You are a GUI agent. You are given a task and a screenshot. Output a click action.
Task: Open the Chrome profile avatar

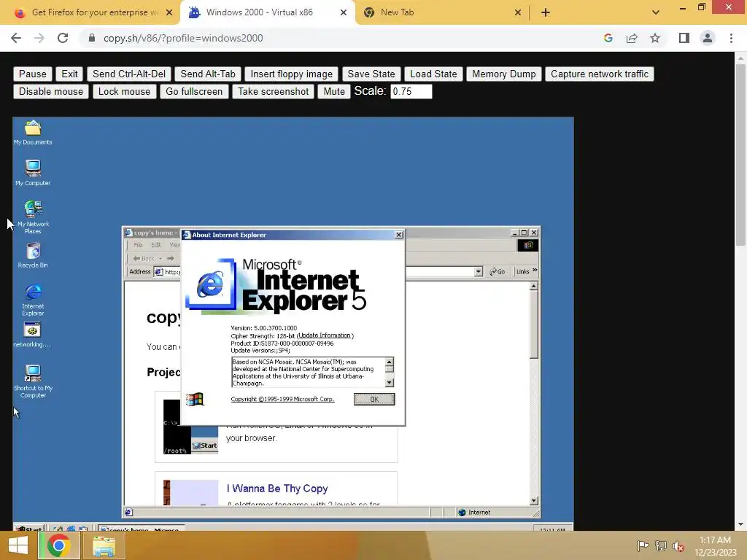(x=708, y=38)
